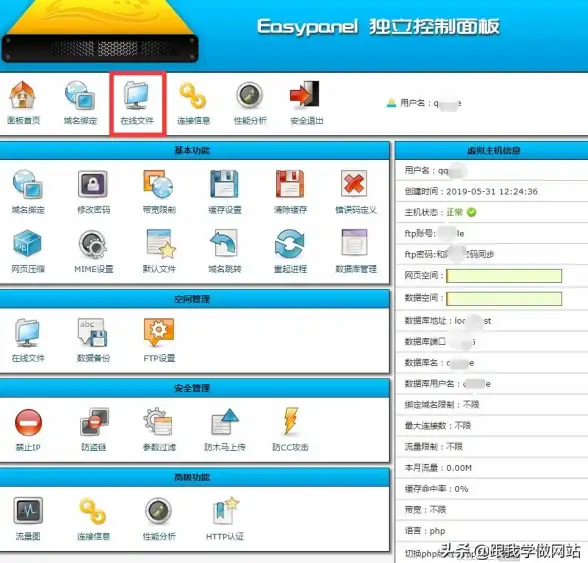Click the 流量限制 不限 row
Screen dimensions: 588x563
492,447
